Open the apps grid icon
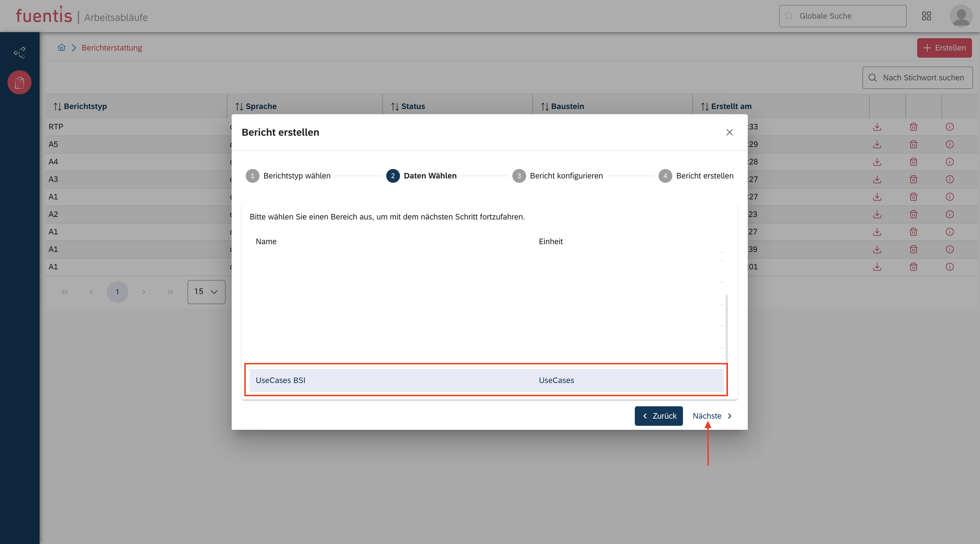Screen dimensions: 980x544 click(926, 16)
